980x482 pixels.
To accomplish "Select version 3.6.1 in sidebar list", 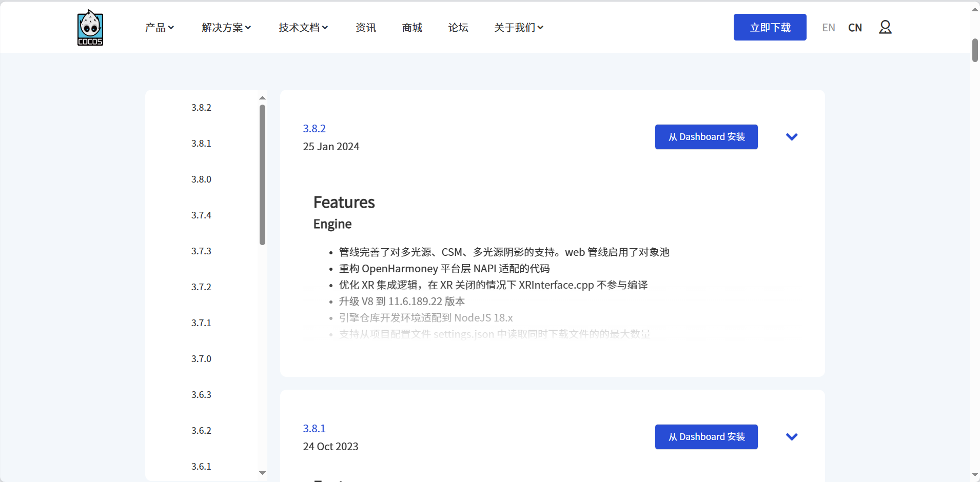I will click(x=201, y=467).
